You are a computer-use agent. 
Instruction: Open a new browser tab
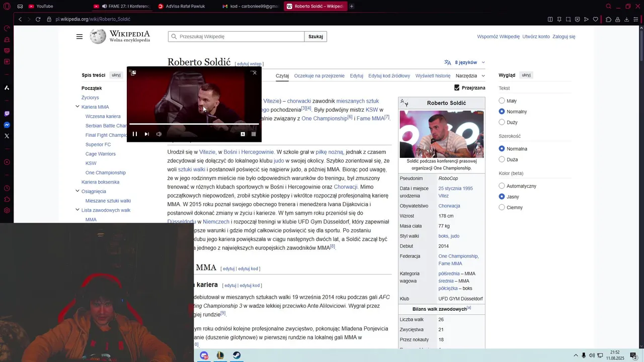coord(352,7)
